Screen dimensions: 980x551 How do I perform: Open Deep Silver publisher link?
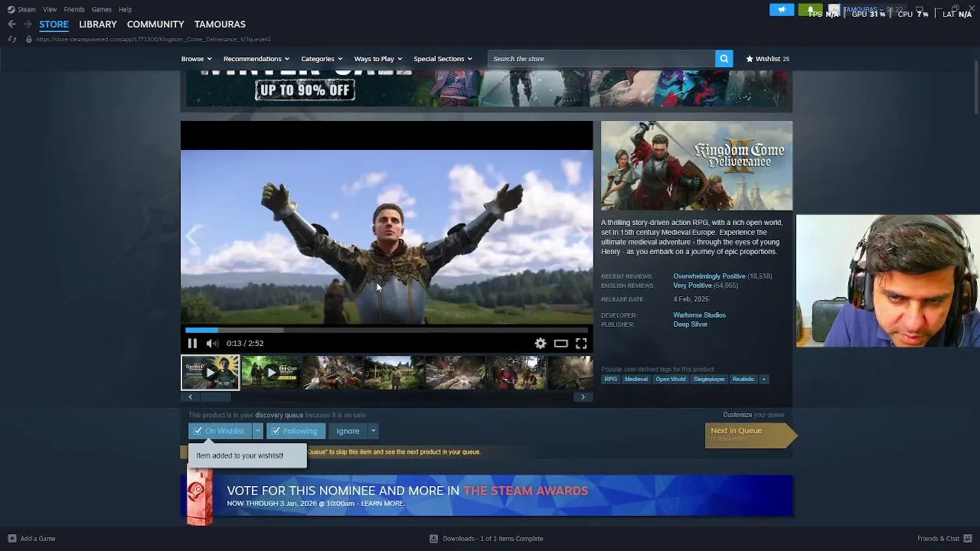tap(690, 324)
